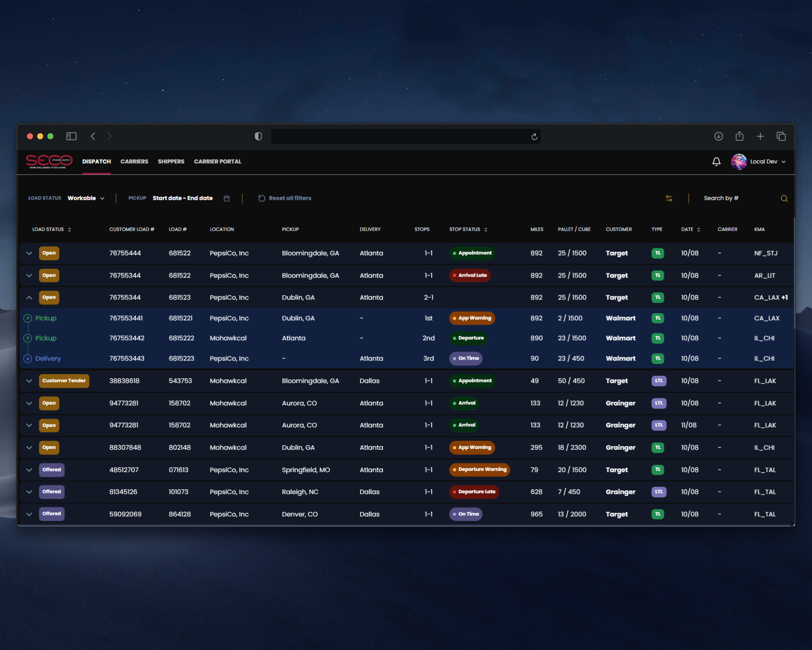The height and width of the screenshot is (650, 812).
Task: Click the browser sidebar toggle icon
Action: 71,136
